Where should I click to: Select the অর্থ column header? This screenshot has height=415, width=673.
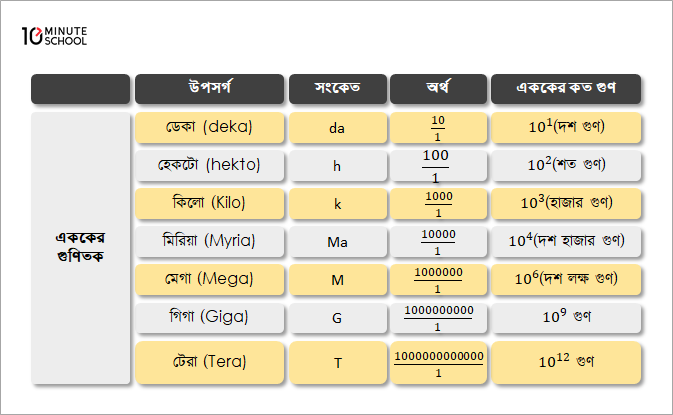437,89
